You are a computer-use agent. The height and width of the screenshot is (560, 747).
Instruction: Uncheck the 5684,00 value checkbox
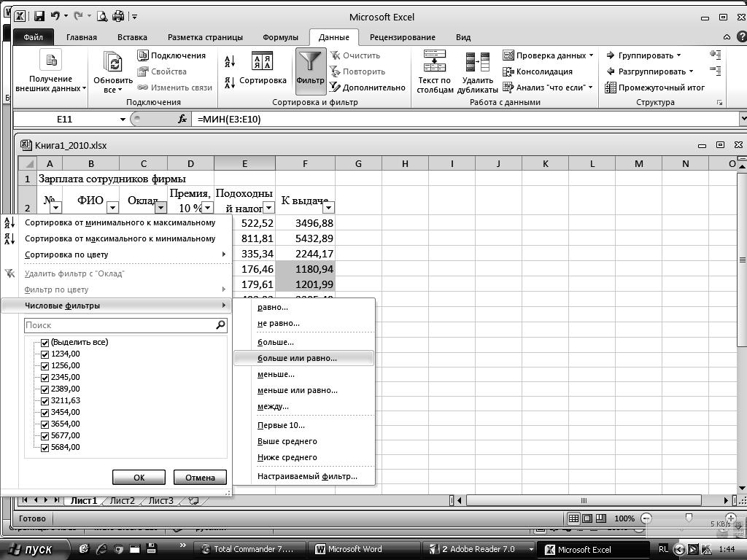tap(44, 448)
